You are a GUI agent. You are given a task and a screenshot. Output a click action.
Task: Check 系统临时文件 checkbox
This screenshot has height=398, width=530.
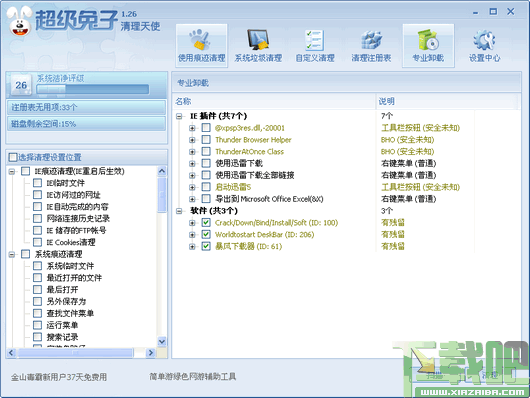37,266
